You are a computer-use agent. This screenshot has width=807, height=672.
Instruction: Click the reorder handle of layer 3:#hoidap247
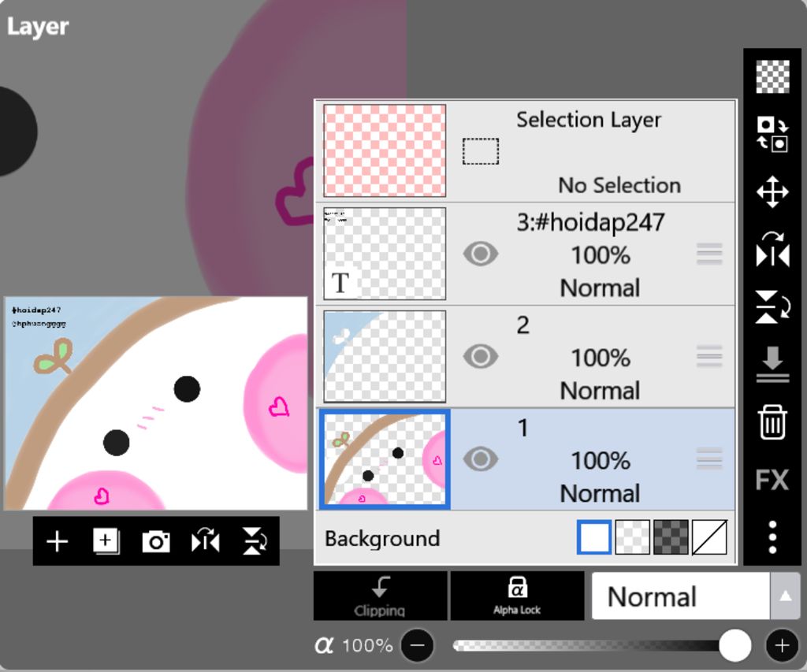709,254
